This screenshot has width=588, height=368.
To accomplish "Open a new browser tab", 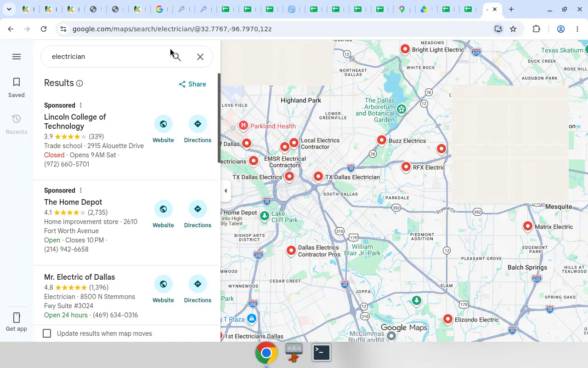I will [511, 9].
